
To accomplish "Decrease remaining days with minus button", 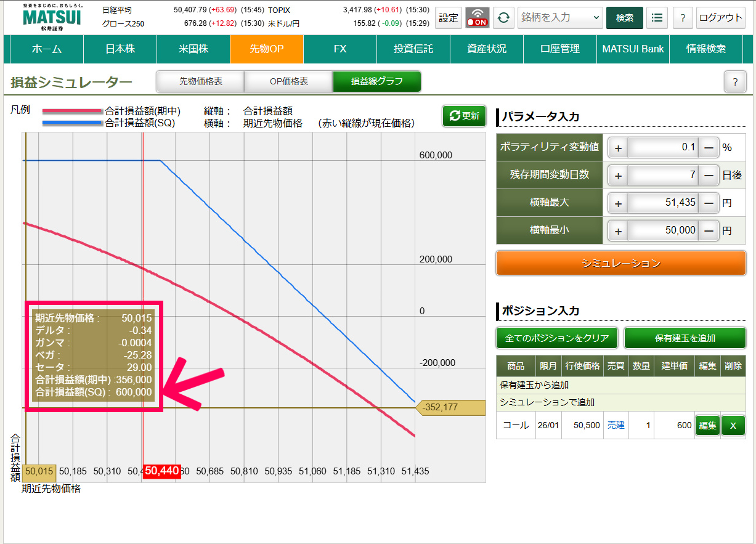I will pyautogui.click(x=709, y=176).
